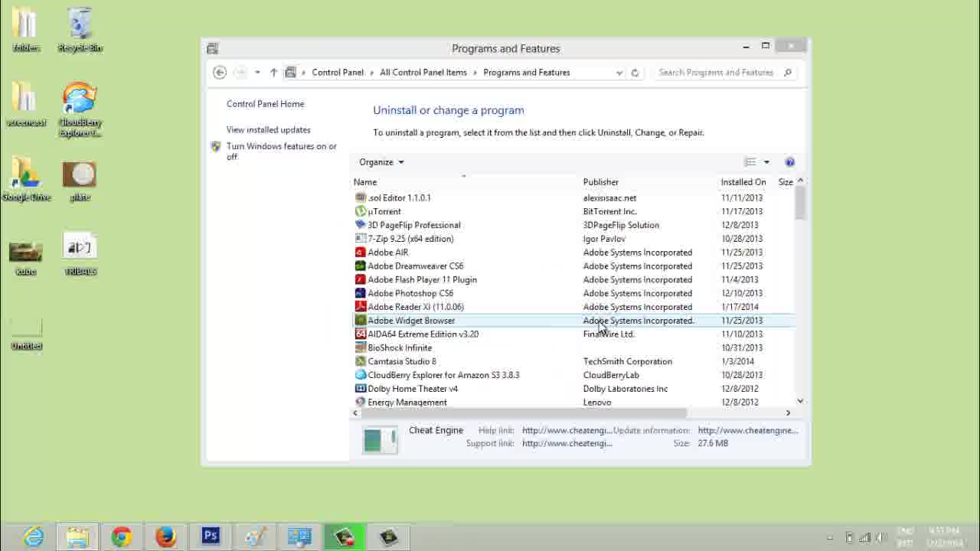Select the .sol Editor 1.1.0.1 row
The image size is (980, 551).
point(573,198)
